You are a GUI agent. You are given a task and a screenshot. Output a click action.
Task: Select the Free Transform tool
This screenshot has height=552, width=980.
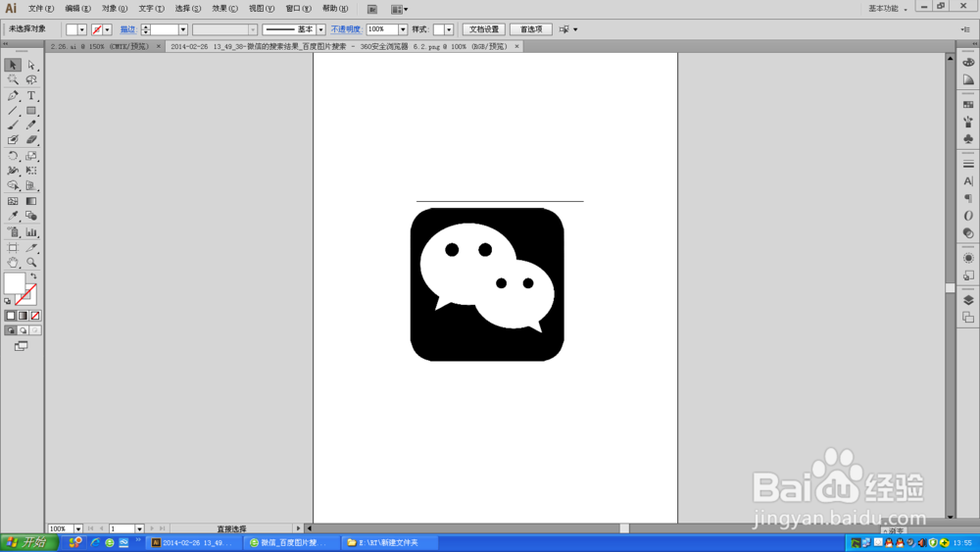pos(31,170)
